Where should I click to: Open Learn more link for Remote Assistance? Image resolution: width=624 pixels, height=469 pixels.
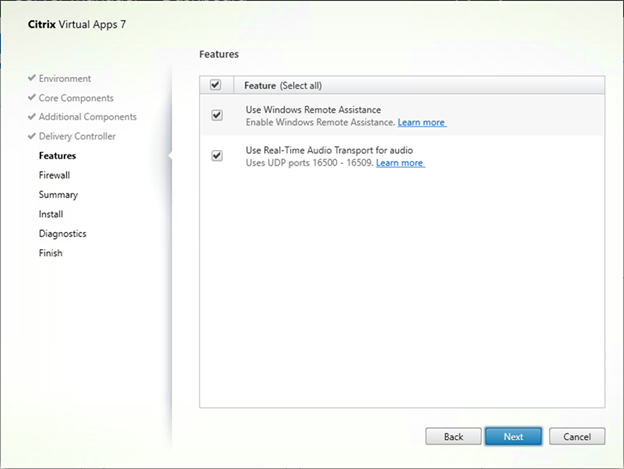[421, 122]
